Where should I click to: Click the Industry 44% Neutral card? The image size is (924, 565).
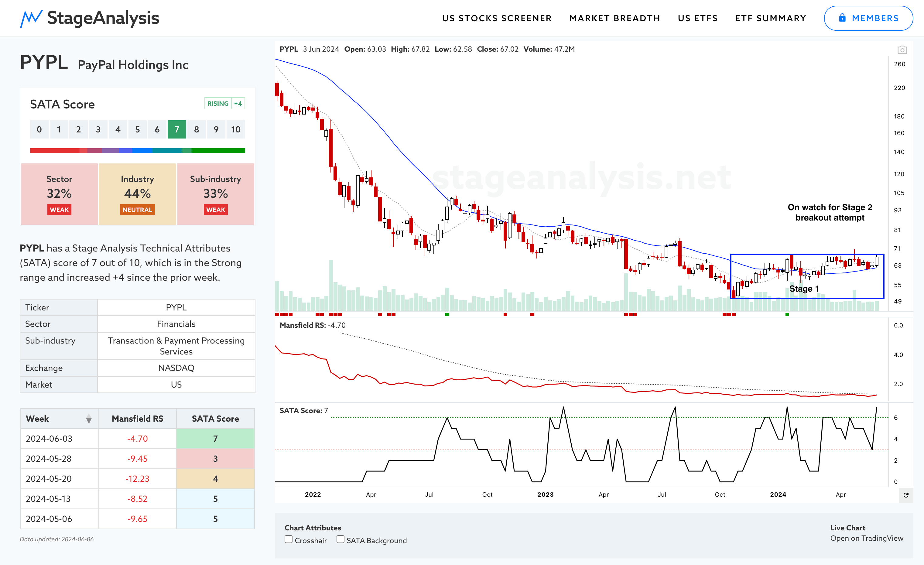pyautogui.click(x=137, y=194)
